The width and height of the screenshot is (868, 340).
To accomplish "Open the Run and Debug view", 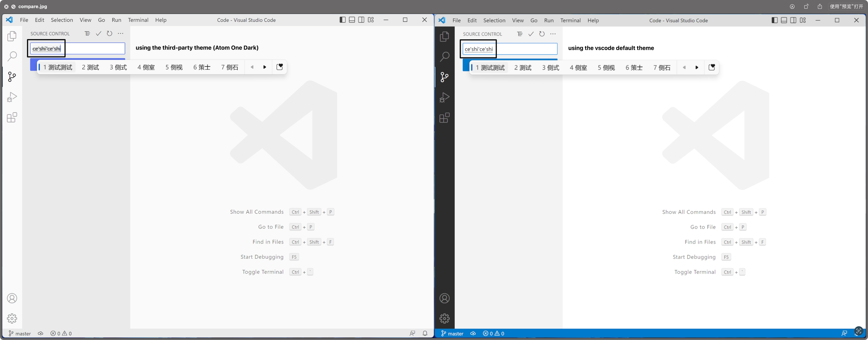I will tap(12, 97).
